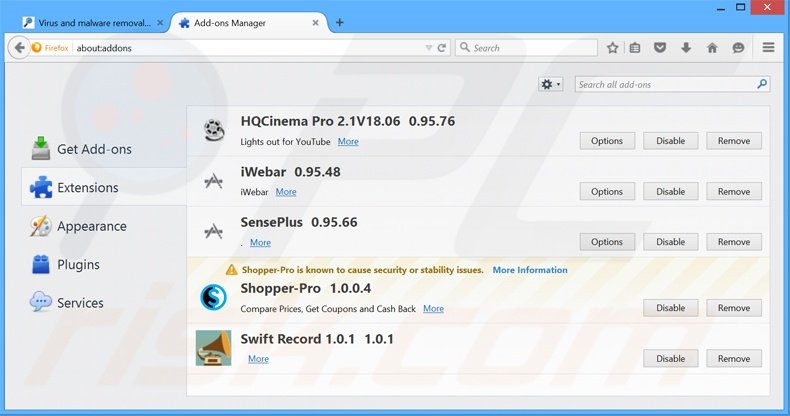
Task: Open Options for iWebar
Action: [x=607, y=191]
